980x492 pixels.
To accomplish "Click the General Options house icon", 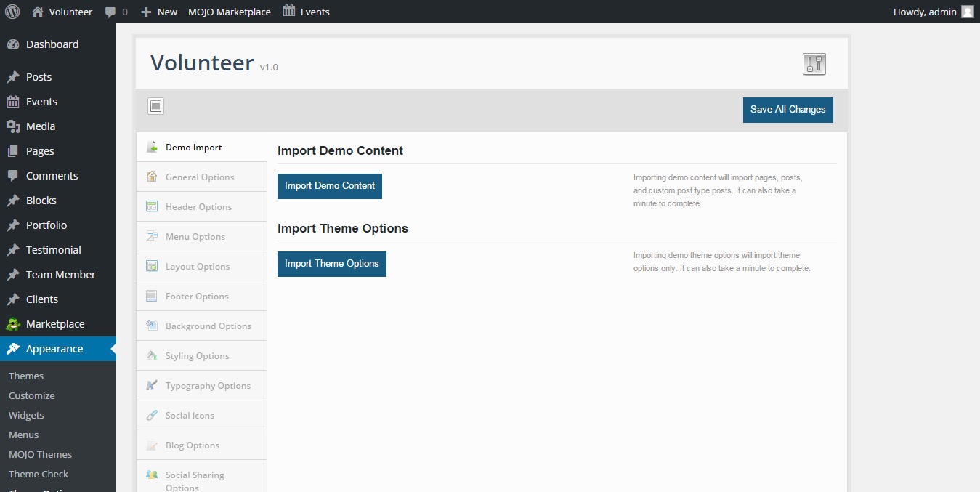I will pyautogui.click(x=152, y=177).
